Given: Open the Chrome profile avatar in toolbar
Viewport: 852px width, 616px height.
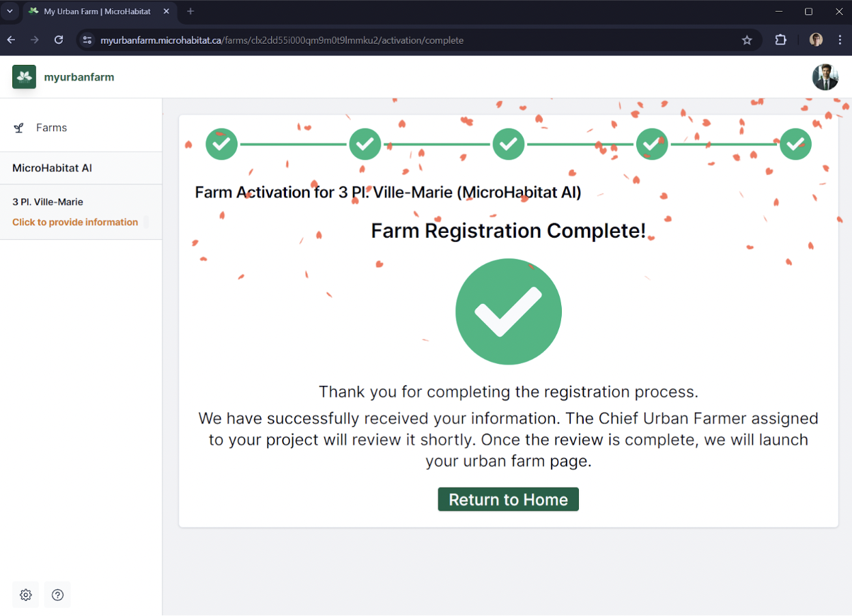Looking at the screenshot, I should tap(816, 40).
